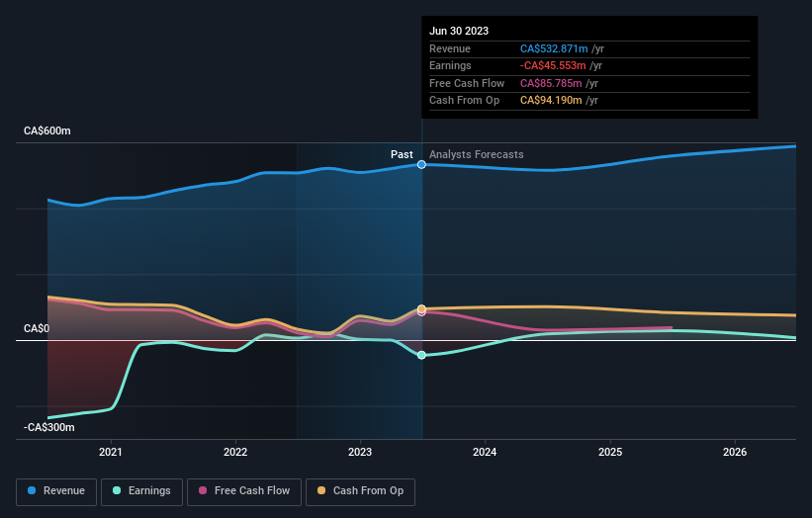812x518 pixels.
Task: Click the 2021 x-axis label
Action: (x=111, y=452)
